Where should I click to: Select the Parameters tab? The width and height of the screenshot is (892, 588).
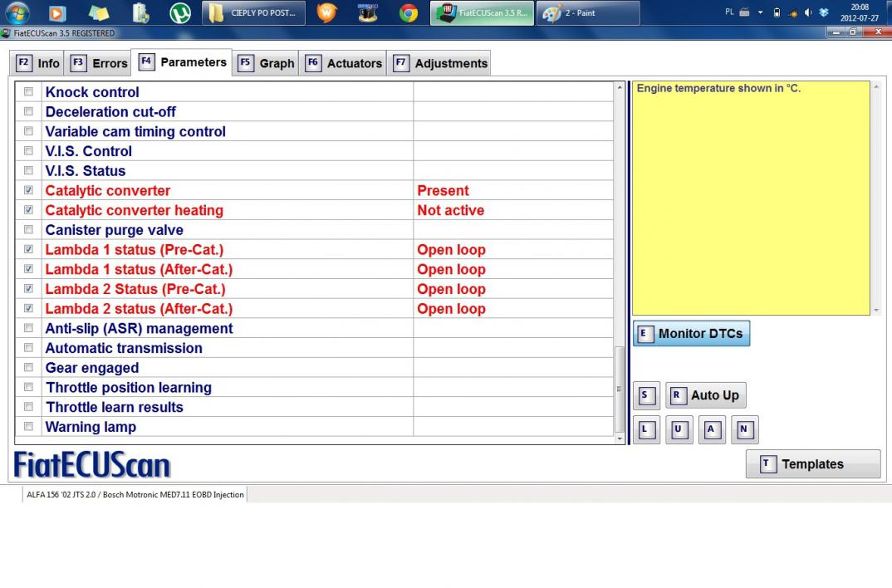(181, 62)
